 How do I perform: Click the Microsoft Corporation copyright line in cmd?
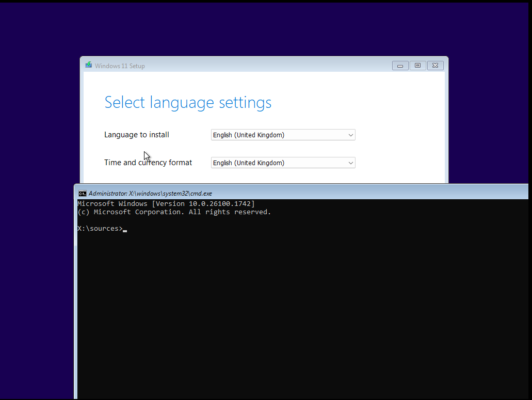tap(174, 212)
